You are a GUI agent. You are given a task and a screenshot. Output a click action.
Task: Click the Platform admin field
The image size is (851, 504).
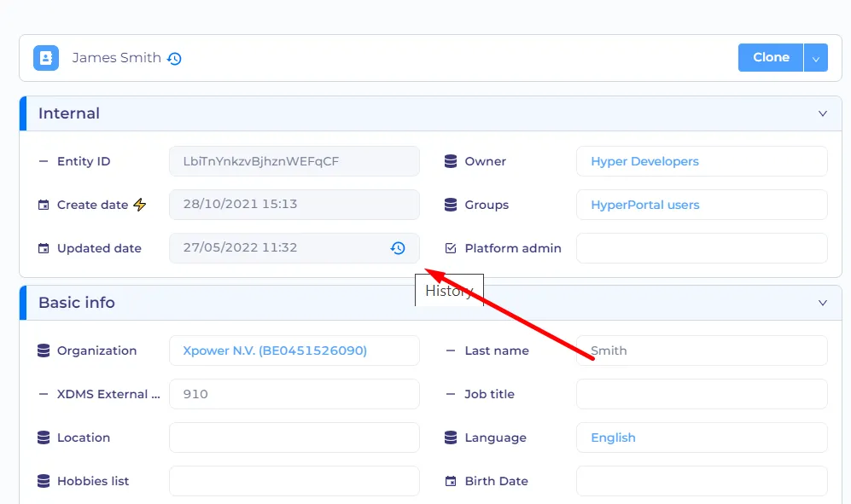point(702,248)
